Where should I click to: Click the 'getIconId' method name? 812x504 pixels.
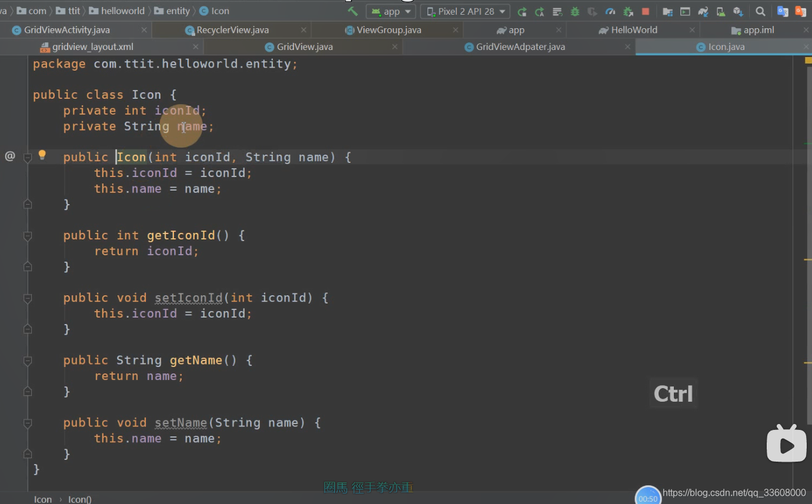click(181, 235)
